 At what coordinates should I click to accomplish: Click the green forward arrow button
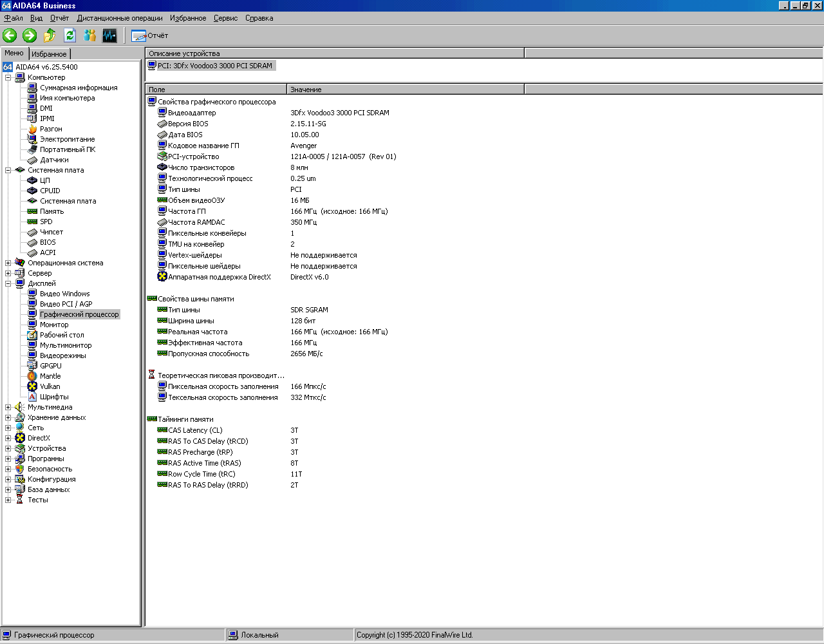click(30, 35)
